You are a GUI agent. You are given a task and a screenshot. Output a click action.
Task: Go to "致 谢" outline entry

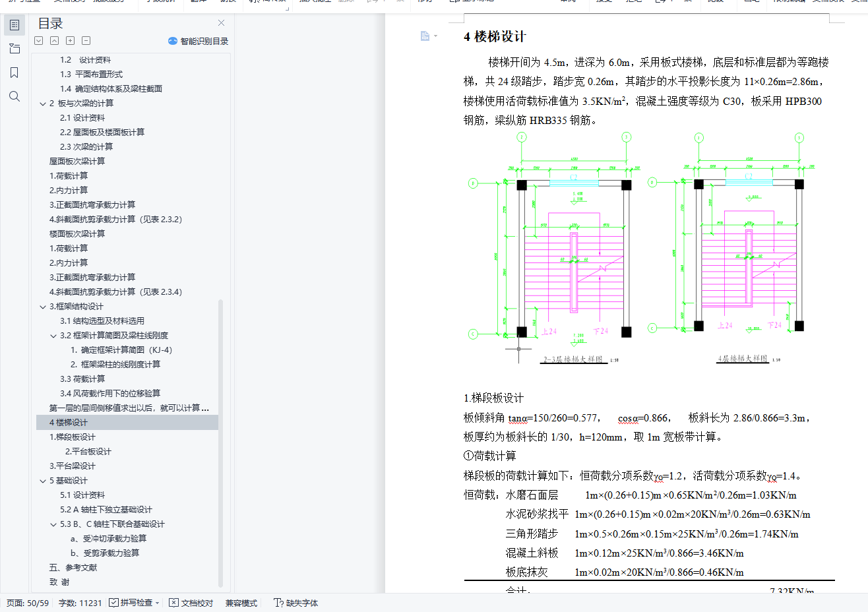[x=59, y=582]
